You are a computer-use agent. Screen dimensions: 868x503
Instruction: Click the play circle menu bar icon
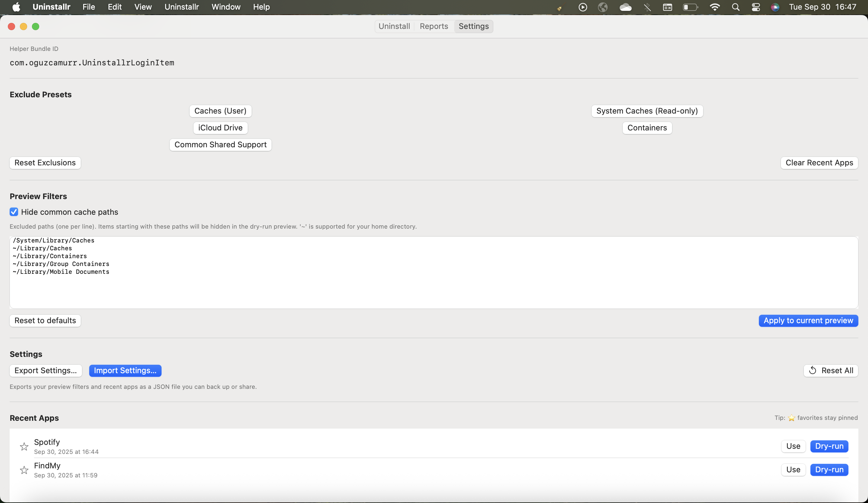click(583, 7)
